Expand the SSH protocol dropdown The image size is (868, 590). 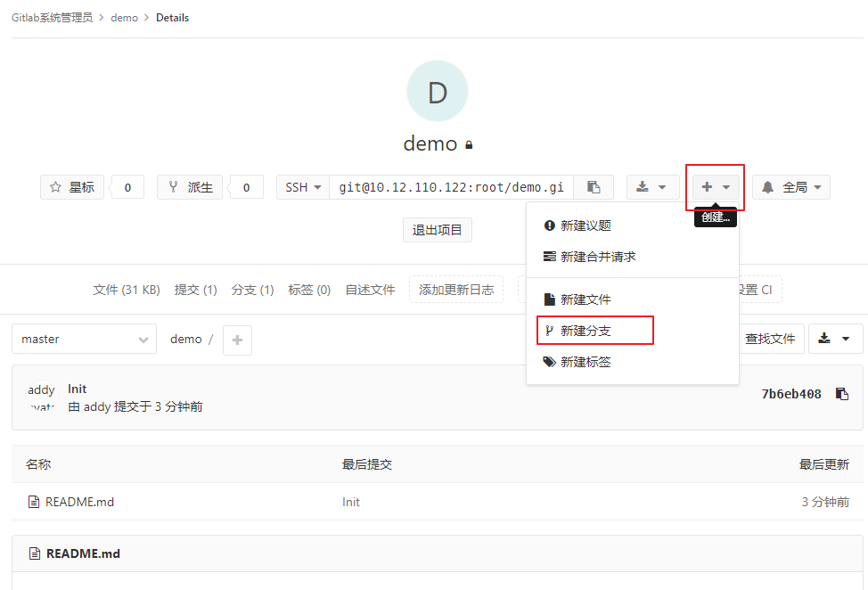click(303, 187)
